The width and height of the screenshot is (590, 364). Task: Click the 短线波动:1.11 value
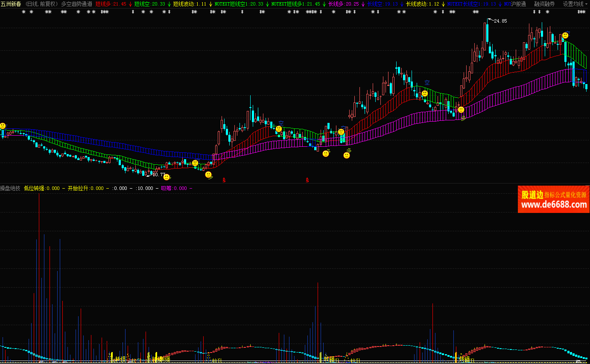(190, 4)
